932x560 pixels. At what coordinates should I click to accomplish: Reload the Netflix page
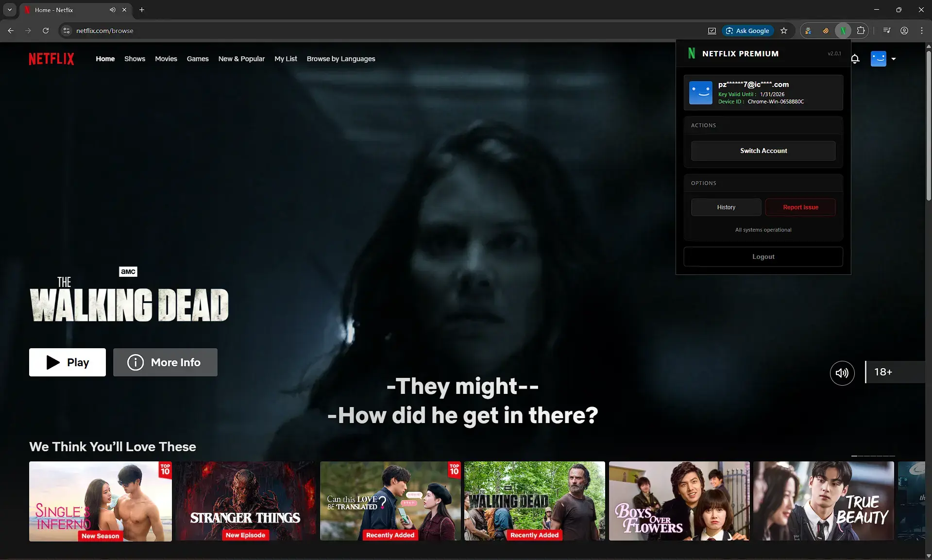coord(46,31)
